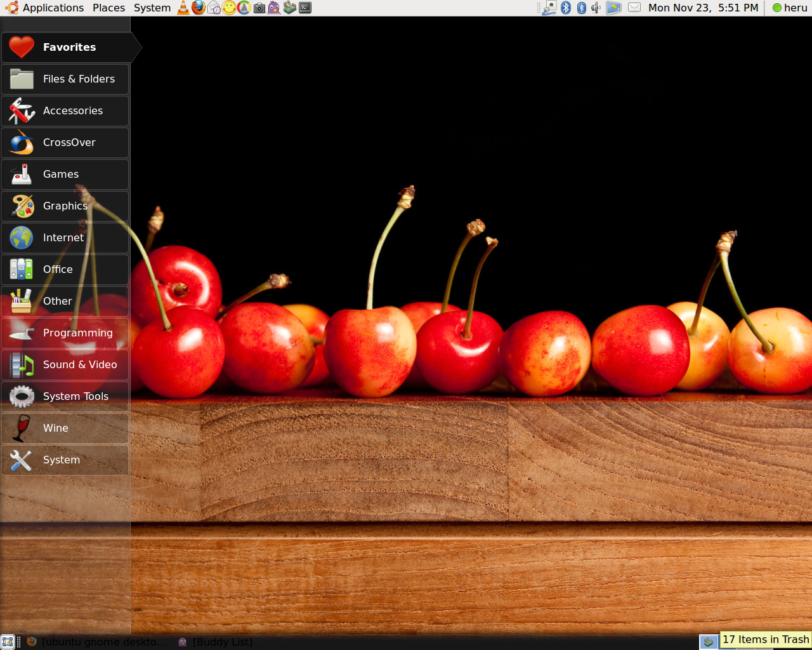Launch the Terminal from the panel
Viewport: 812px width, 650px height.
[305, 8]
